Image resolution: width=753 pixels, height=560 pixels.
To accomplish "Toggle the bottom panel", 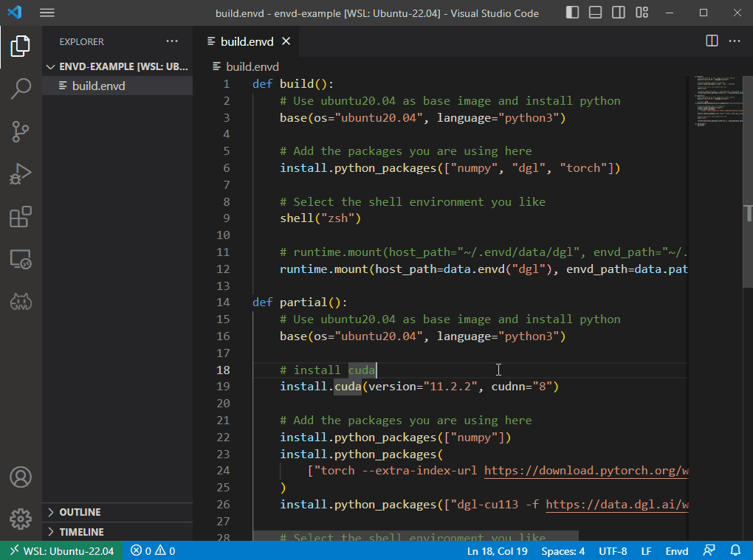I will pyautogui.click(x=595, y=13).
